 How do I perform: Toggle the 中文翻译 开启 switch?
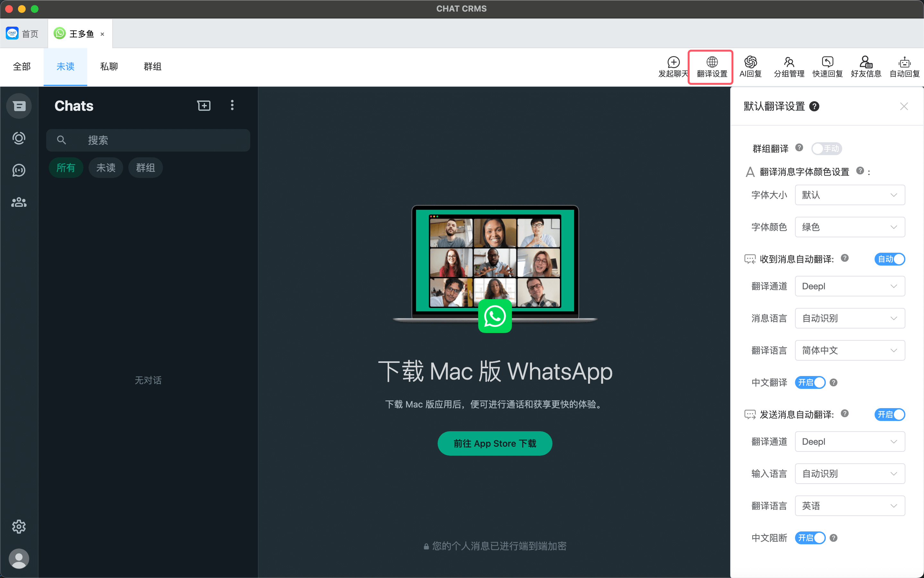click(x=810, y=382)
